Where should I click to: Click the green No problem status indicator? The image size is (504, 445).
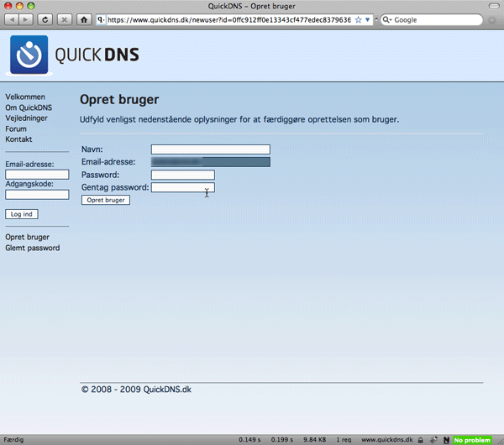coord(472,440)
